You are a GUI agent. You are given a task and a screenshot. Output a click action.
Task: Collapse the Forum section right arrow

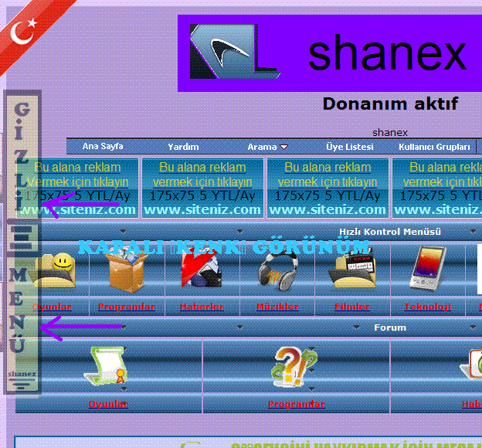pos(473,328)
